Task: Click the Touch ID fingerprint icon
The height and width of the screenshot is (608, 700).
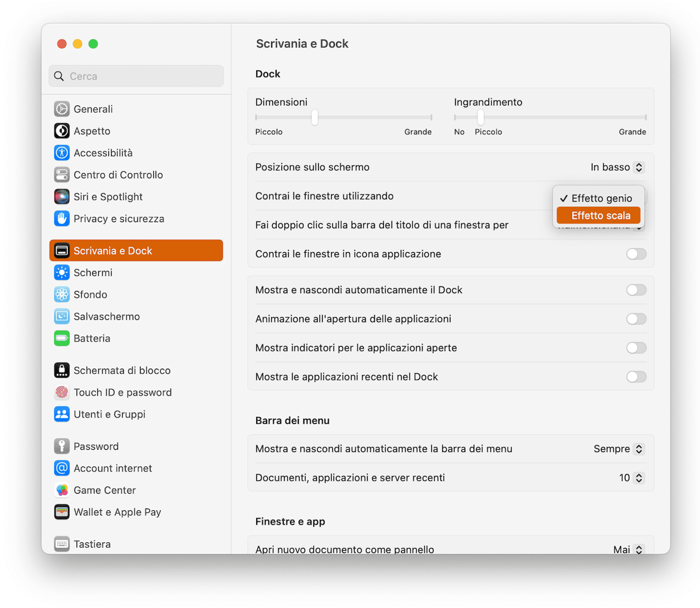Action: click(62, 392)
